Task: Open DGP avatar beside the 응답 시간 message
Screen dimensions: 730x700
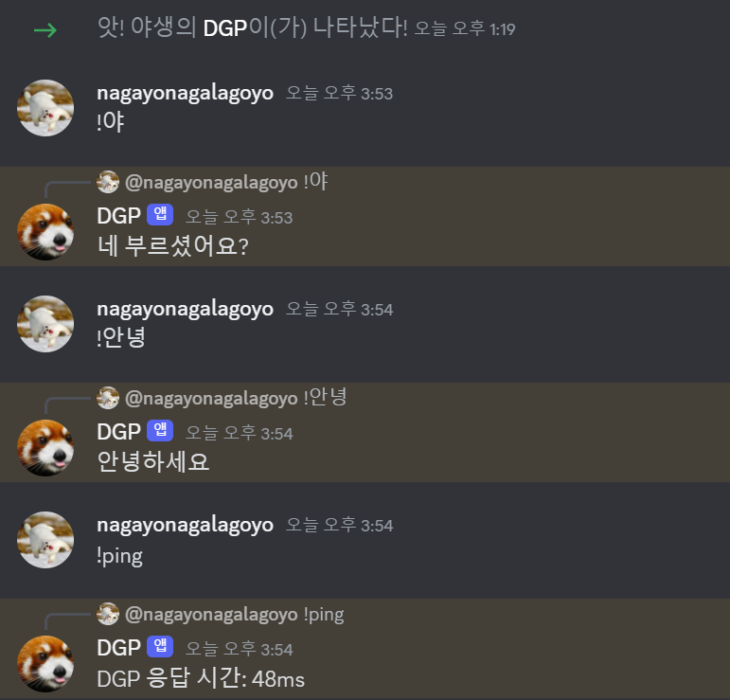Action: coord(45,664)
